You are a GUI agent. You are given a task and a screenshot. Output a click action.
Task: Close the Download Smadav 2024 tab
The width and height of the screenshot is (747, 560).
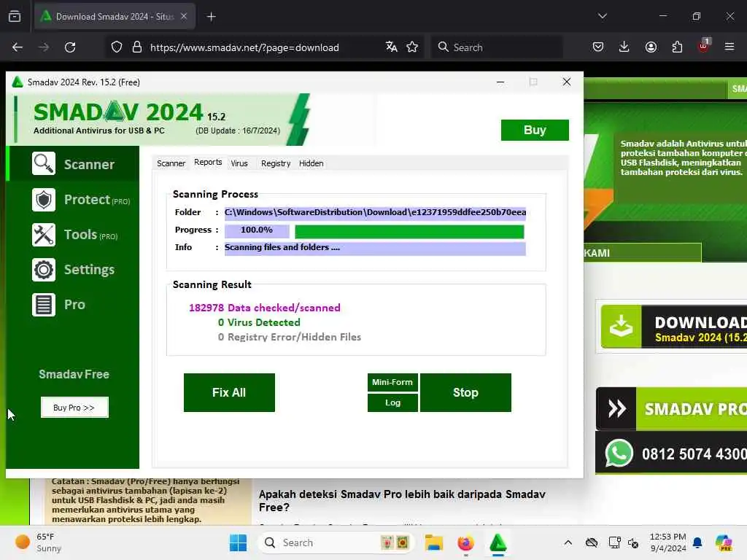[x=184, y=16]
